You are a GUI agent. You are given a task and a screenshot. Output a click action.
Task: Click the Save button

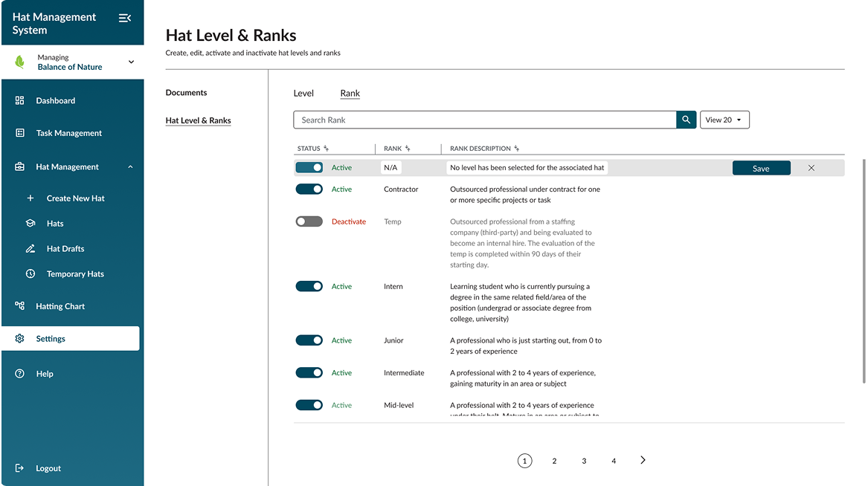761,169
